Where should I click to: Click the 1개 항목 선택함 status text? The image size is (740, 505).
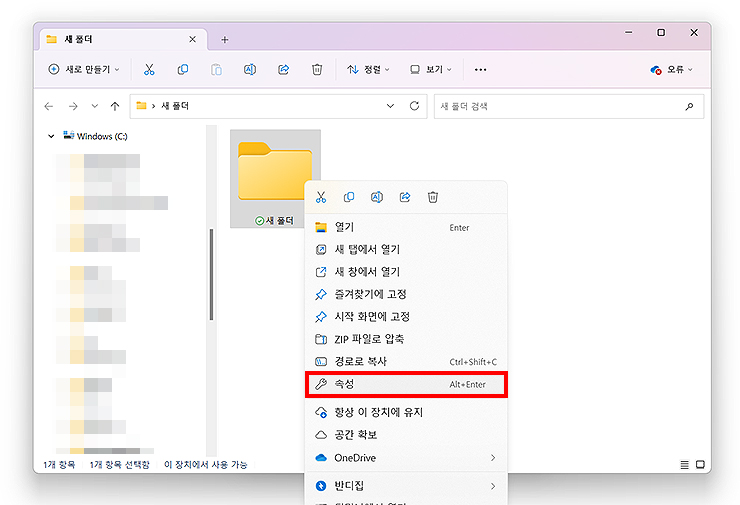pyautogui.click(x=119, y=465)
